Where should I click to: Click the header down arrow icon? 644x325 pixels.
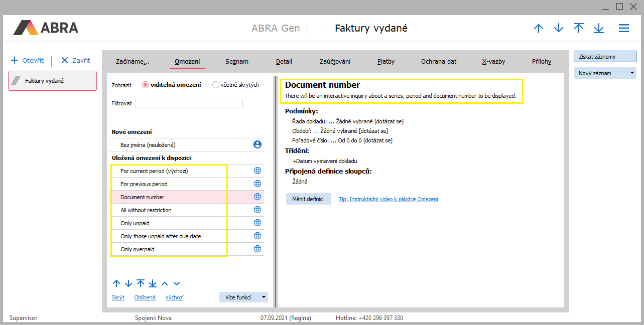pos(559,29)
